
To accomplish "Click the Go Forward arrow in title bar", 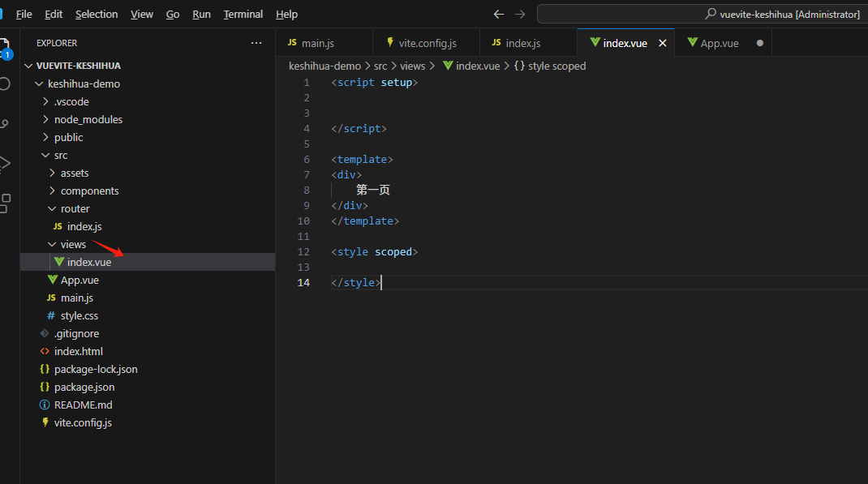I will pos(520,15).
